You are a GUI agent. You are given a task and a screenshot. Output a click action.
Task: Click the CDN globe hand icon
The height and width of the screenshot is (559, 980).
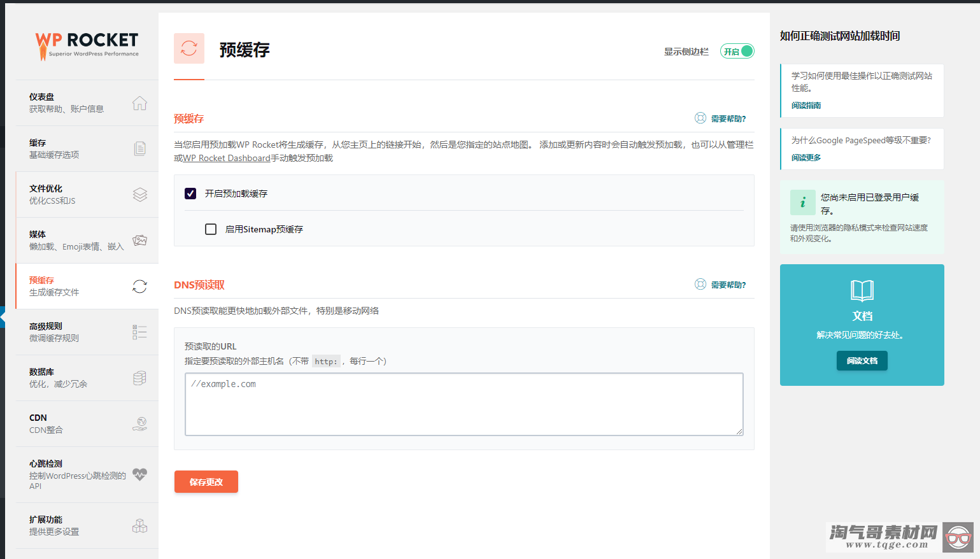coord(140,423)
